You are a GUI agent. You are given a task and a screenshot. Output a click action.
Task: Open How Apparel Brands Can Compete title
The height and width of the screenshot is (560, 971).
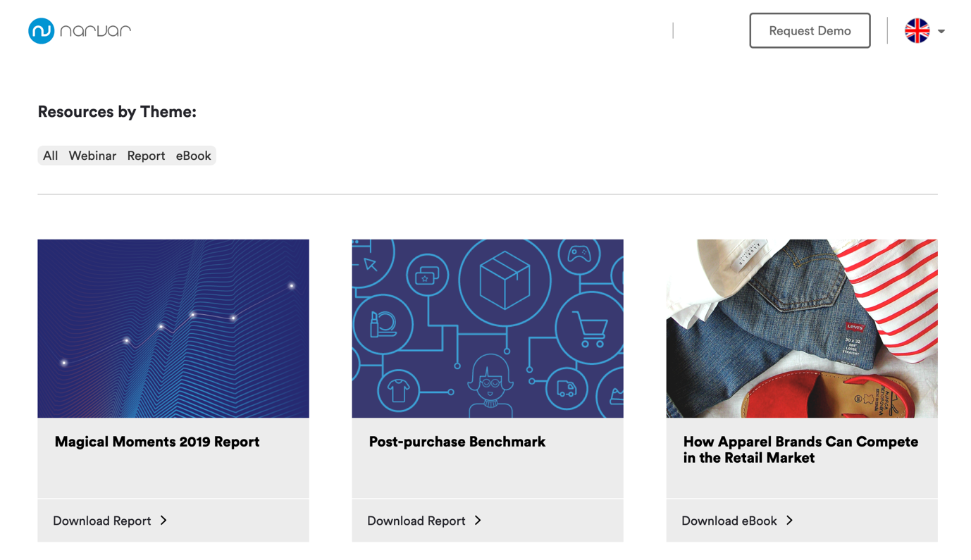click(x=800, y=449)
